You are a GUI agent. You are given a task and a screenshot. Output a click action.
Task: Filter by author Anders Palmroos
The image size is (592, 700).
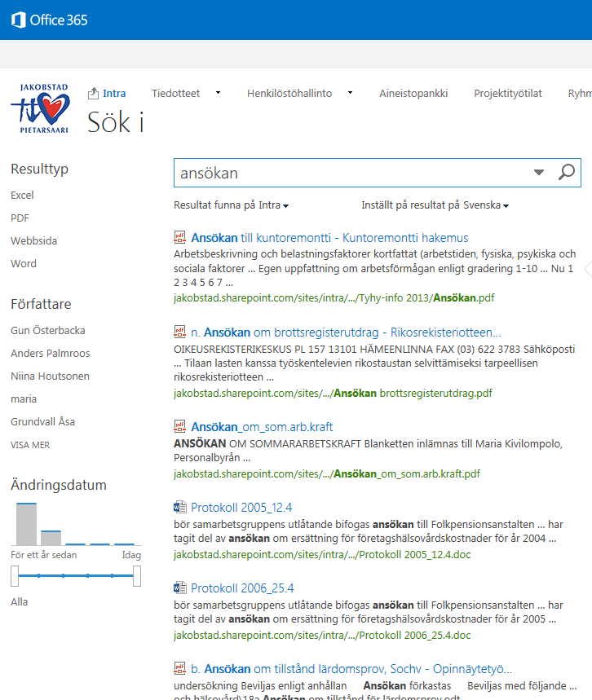[51, 353]
